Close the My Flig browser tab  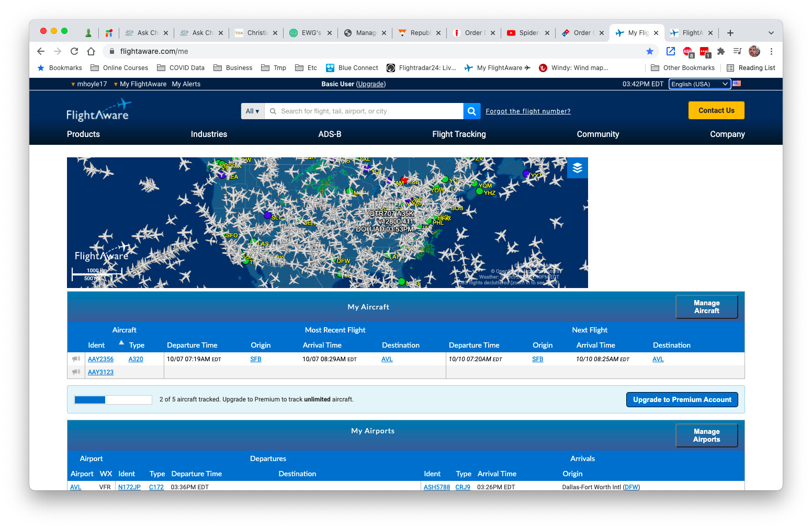pyautogui.click(x=656, y=33)
